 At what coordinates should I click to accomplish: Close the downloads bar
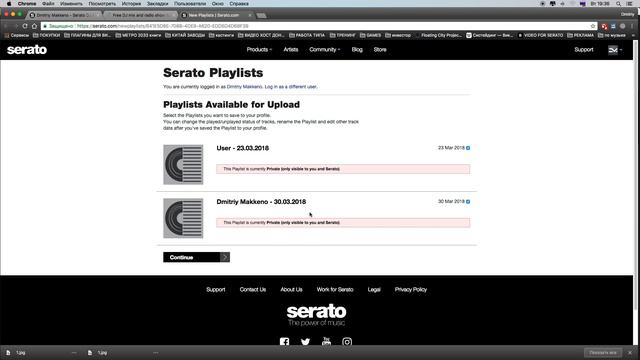[630, 353]
